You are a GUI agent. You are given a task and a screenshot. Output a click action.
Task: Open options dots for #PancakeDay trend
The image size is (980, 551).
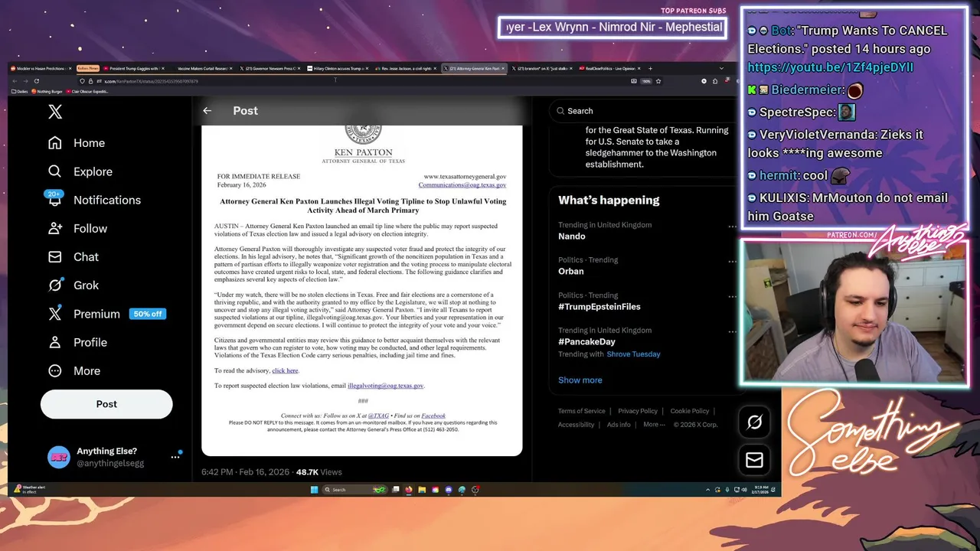pos(732,332)
